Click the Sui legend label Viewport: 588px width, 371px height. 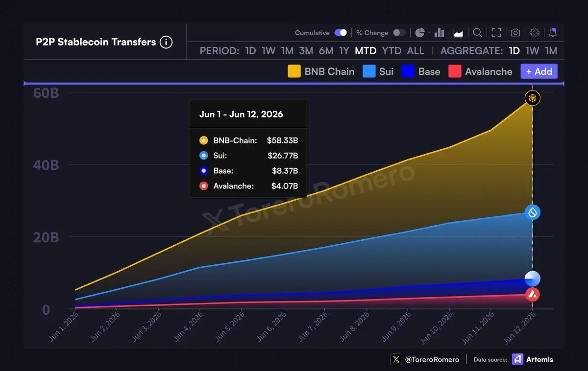(386, 71)
